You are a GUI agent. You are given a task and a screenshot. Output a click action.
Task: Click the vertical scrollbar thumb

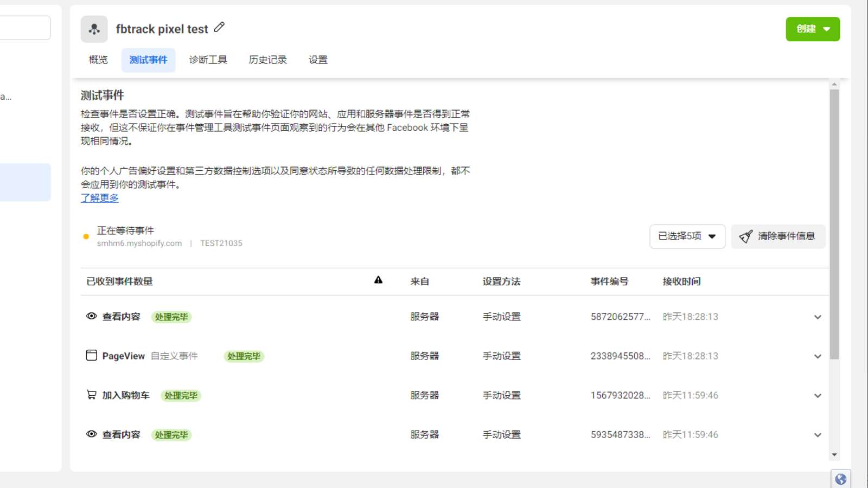(x=834, y=224)
